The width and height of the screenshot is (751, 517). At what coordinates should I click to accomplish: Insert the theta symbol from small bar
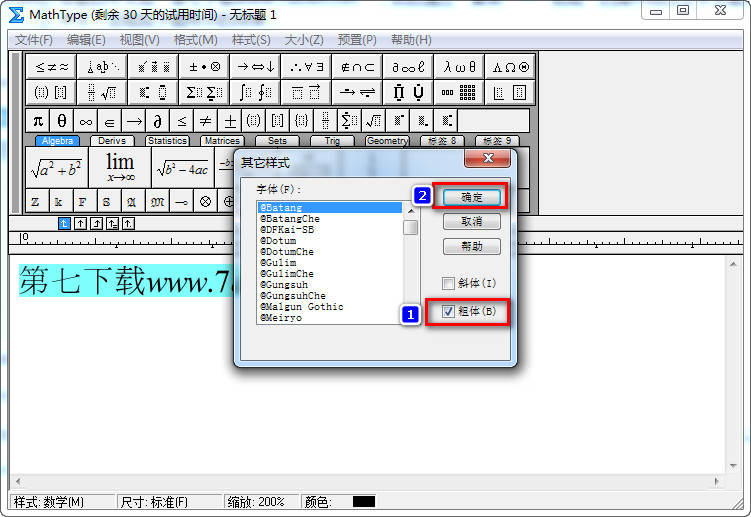(62, 121)
